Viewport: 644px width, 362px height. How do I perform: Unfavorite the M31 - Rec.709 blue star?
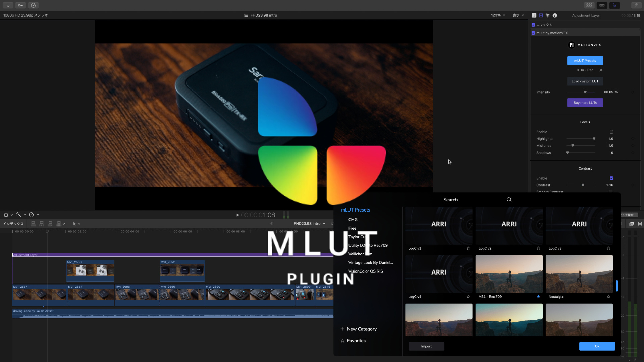538,297
